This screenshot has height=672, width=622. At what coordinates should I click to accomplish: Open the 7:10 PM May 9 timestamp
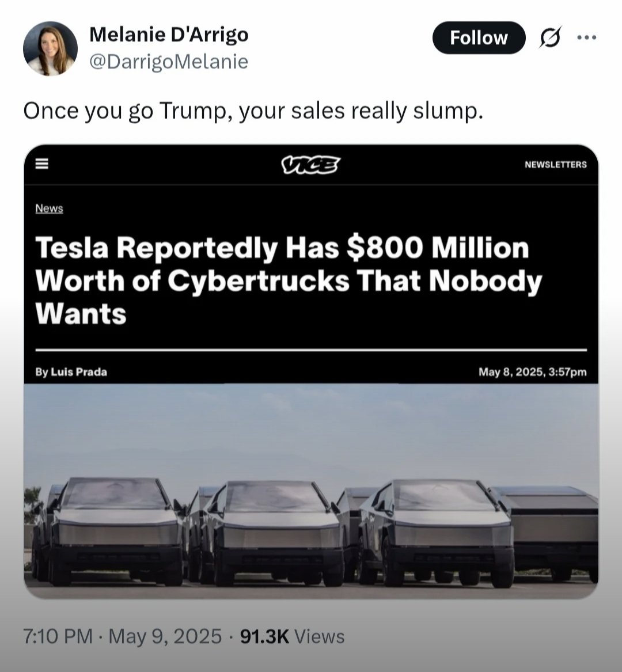(122, 636)
